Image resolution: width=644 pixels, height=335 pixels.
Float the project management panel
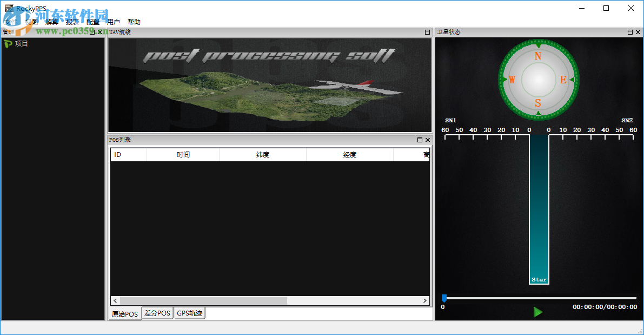92,32
